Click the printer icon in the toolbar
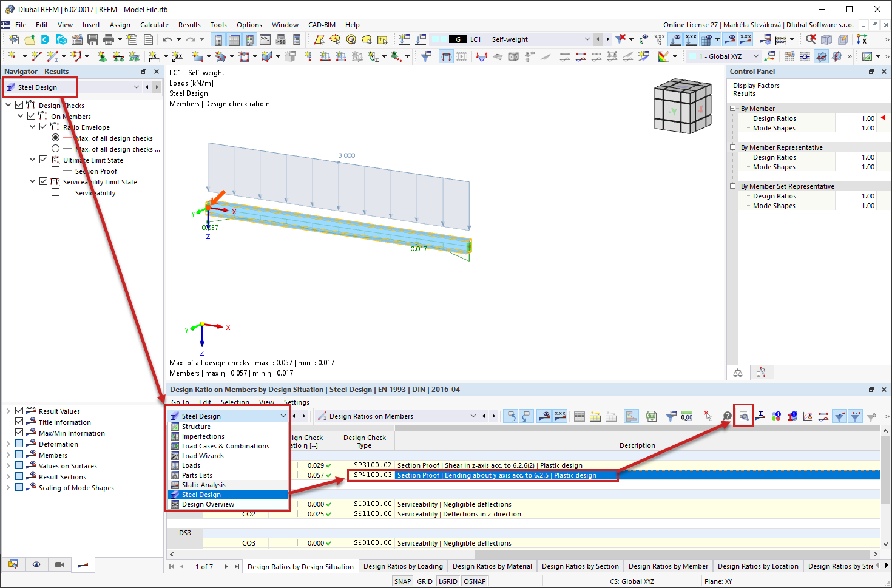 coord(109,39)
